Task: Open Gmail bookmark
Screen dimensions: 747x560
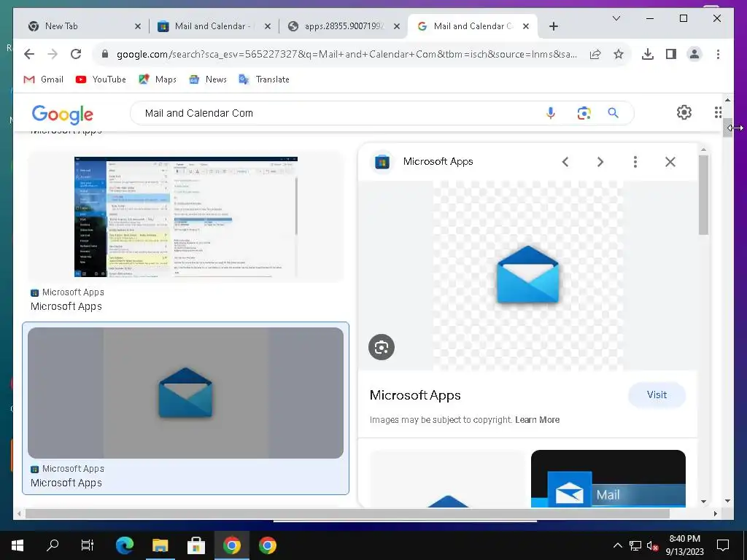Action: [43, 79]
